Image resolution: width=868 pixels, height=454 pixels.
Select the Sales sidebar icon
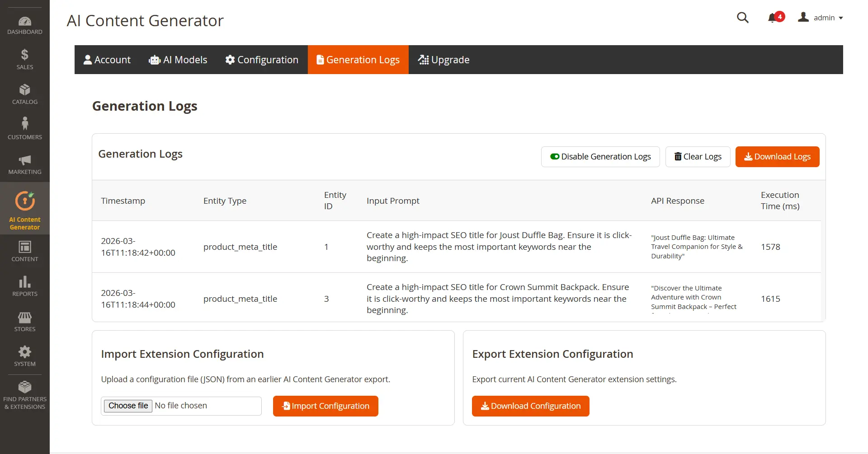pos(25,59)
